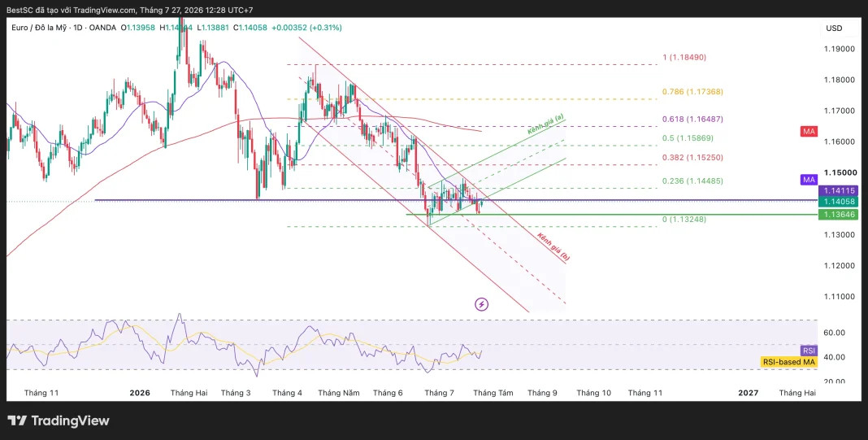Select Fibonacci level 1 (1.18490) label
868x440 pixels.
pos(684,57)
